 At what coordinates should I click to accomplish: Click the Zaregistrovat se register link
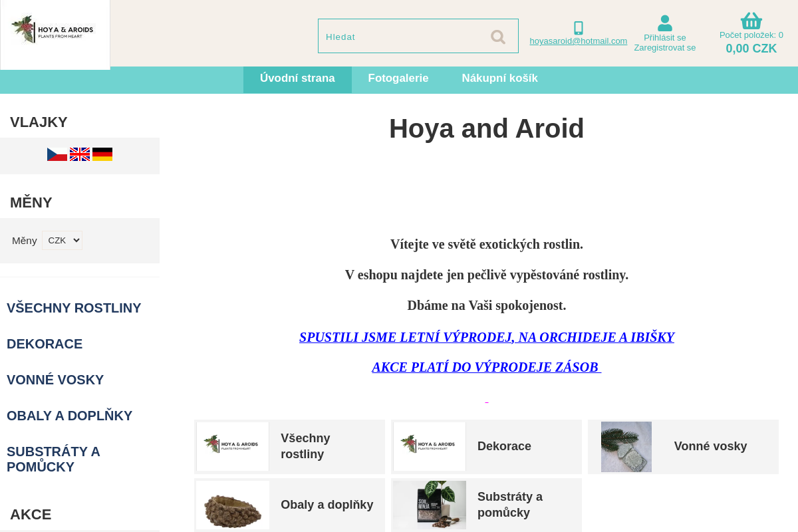(x=665, y=47)
